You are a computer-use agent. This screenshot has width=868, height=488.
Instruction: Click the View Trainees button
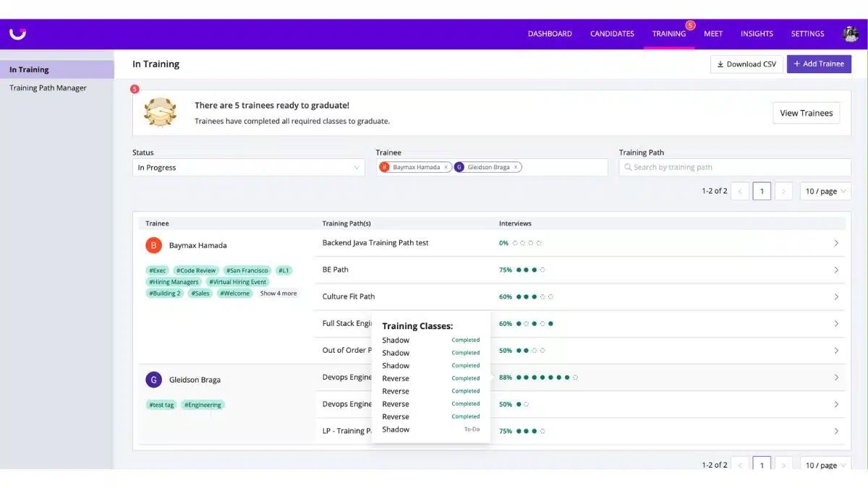point(806,113)
